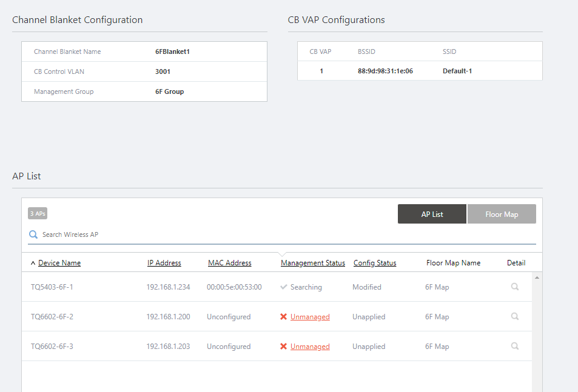This screenshot has width=578, height=392.
Task: Open Unmanaged link for TQ6602-6F-2
Action: tap(310, 317)
